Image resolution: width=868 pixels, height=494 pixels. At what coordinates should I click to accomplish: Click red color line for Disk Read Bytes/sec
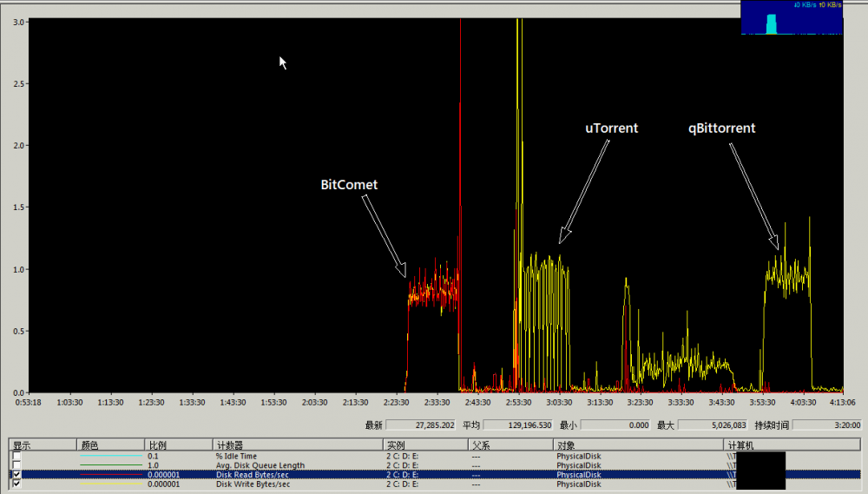click(111, 475)
